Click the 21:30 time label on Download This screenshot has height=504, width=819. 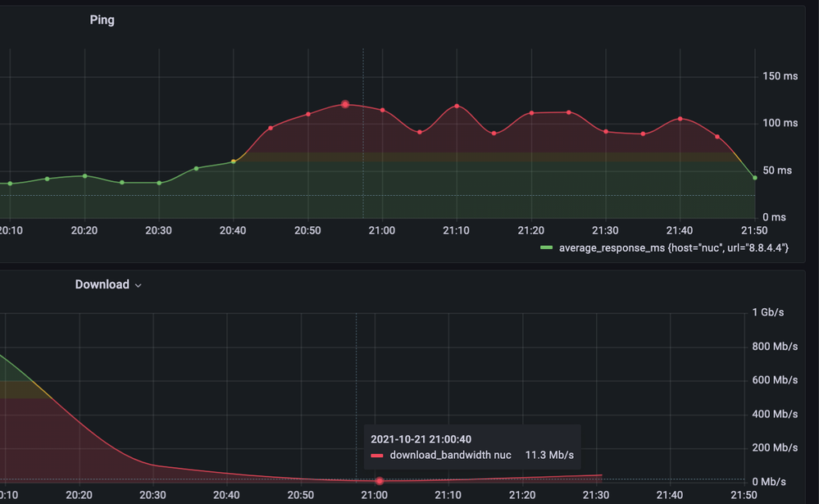[x=596, y=495]
